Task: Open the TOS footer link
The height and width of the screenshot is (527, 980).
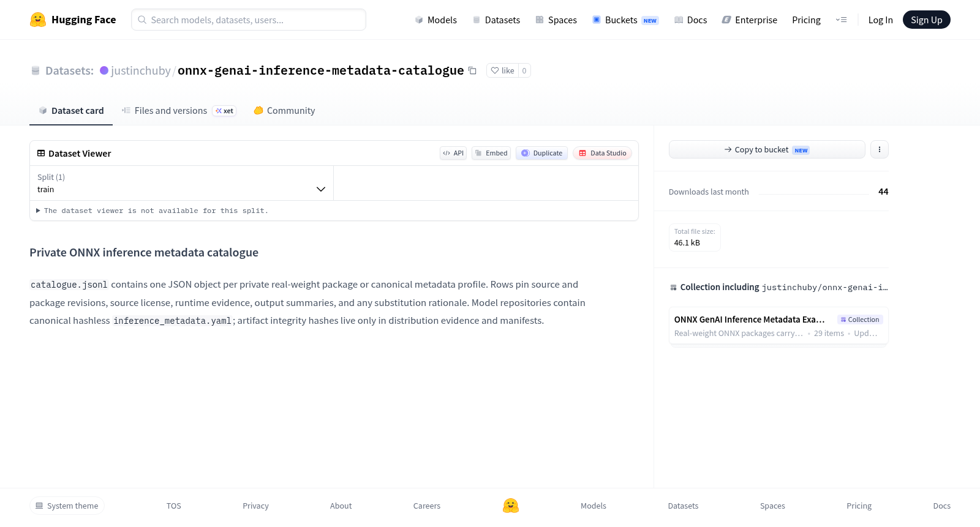Action: pyautogui.click(x=174, y=506)
